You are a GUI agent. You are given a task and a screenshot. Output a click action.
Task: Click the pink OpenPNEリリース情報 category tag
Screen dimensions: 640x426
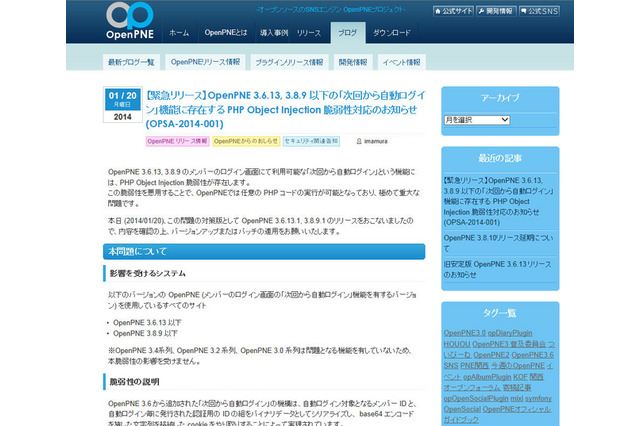tap(178, 141)
